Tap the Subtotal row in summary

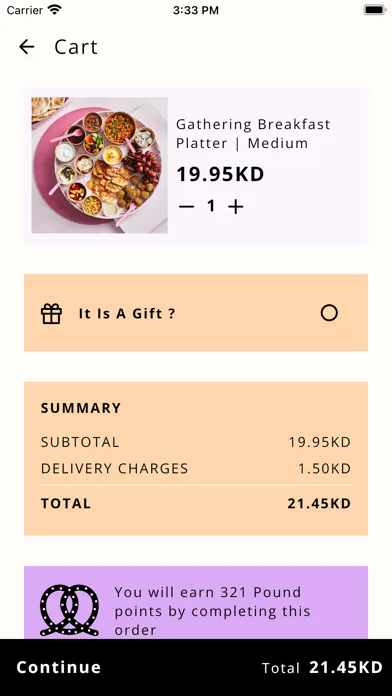click(x=196, y=442)
